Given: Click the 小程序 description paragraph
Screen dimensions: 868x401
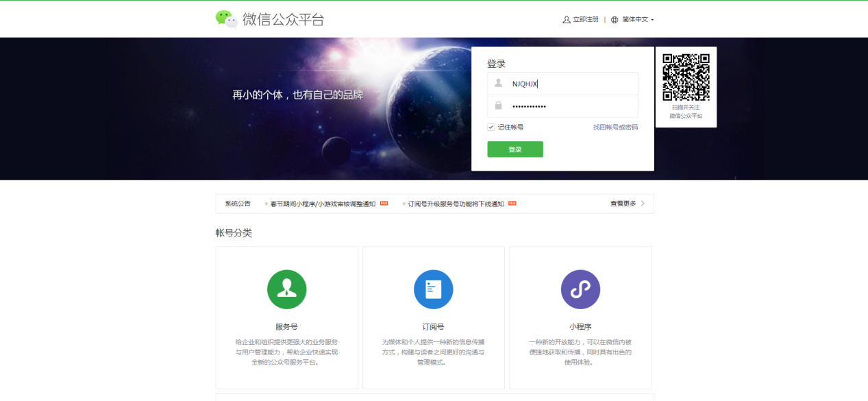Looking at the screenshot, I should pos(580,352).
